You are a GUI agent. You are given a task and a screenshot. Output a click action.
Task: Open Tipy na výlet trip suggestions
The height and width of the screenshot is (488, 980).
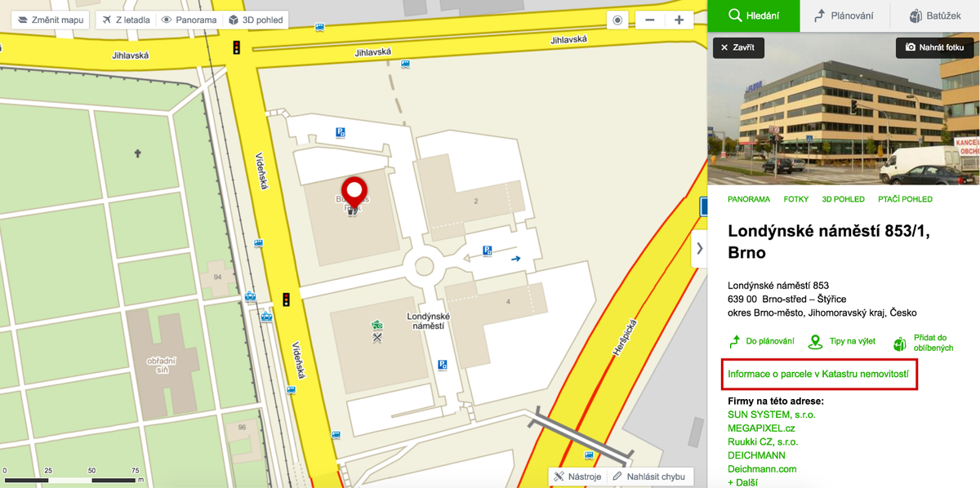pos(842,343)
